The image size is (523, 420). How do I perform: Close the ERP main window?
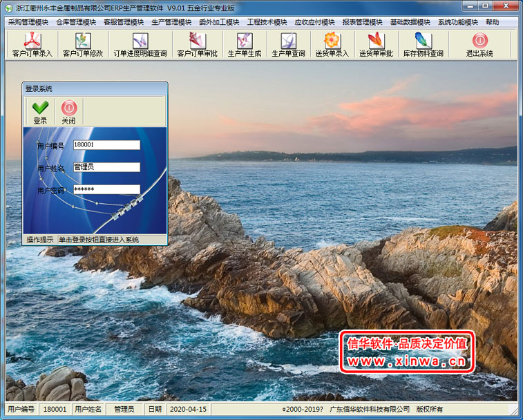(506, 6)
